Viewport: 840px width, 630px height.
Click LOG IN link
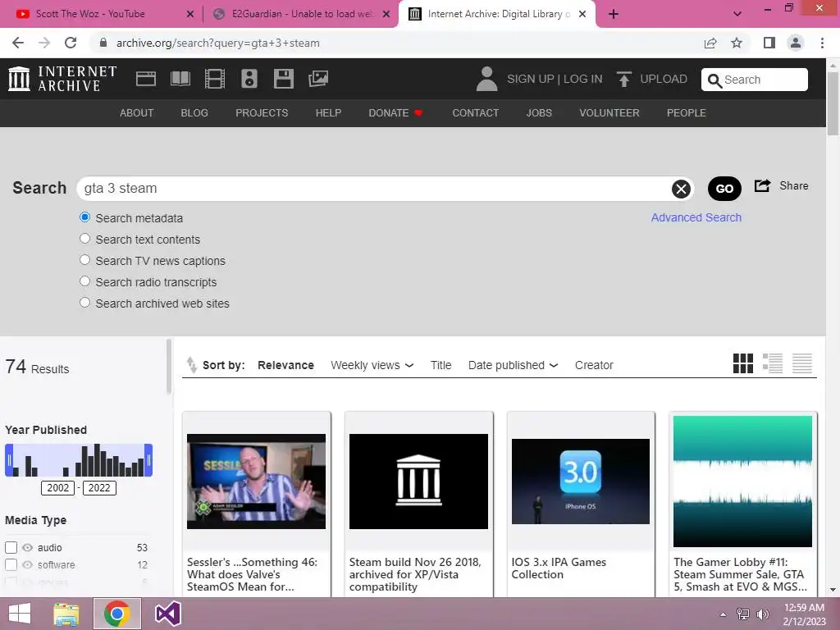pos(583,79)
